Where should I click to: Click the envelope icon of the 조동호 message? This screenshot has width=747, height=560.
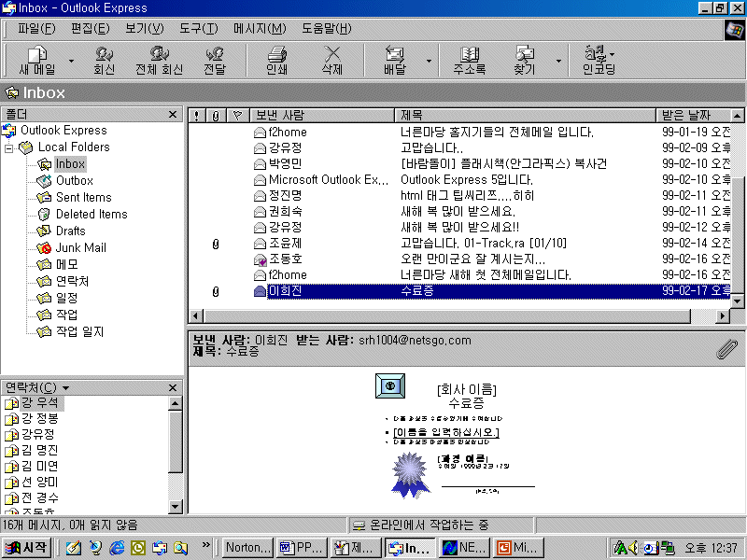(260, 259)
